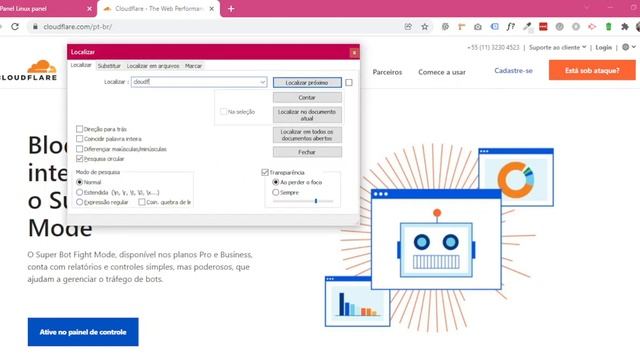This screenshot has height=360, width=640.
Task: Click the blue square extension icon
Action: click(494, 27)
